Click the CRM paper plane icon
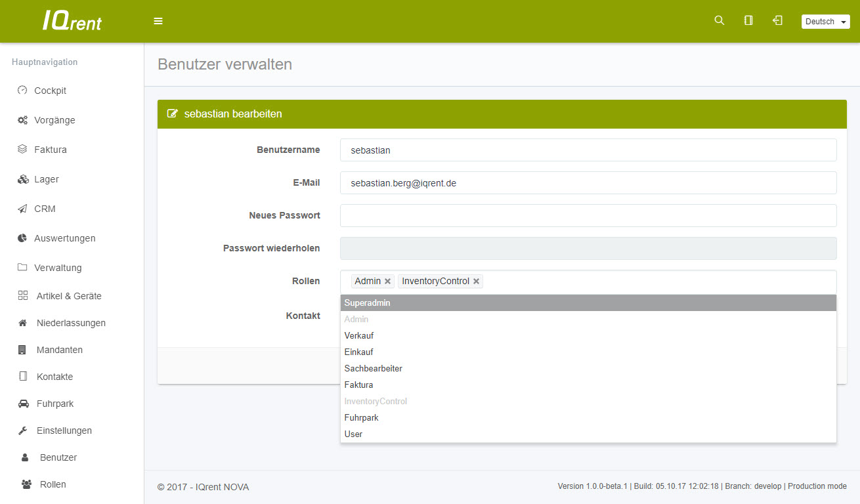Screen dimensions: 860x504 pos(22,209)
